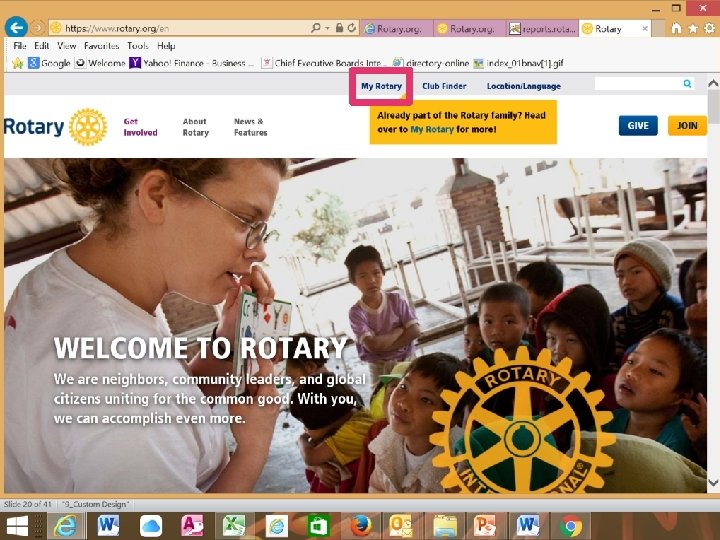Open the Favorites menu
This screenshot has height=540, width=720.
click(101, 45)
